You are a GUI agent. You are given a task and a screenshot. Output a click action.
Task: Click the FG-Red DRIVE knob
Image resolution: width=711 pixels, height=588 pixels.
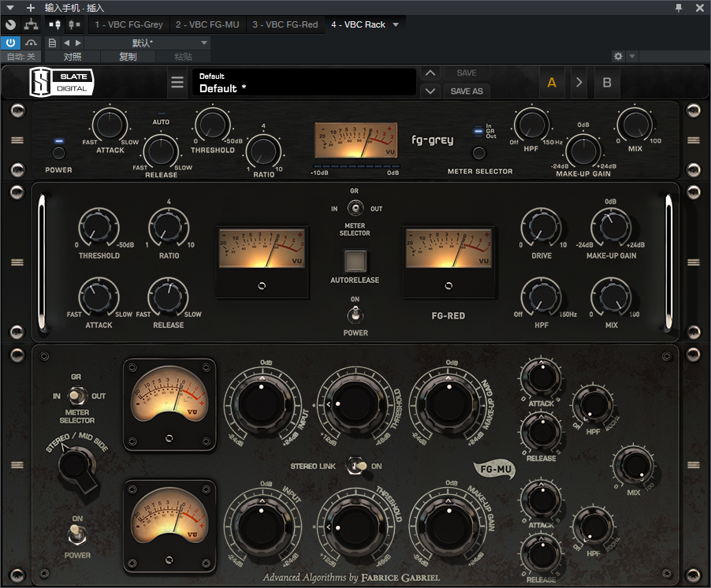pos(542,227)
